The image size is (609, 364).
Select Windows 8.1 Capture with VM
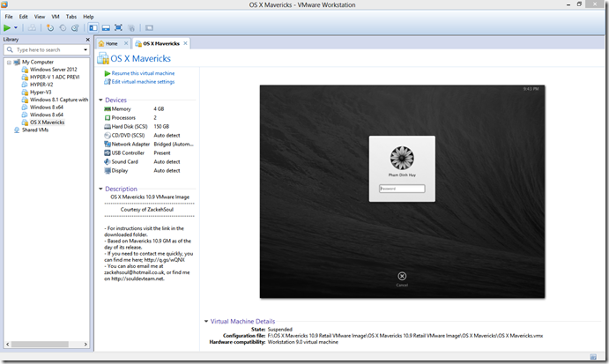click(x=59, y=100)
